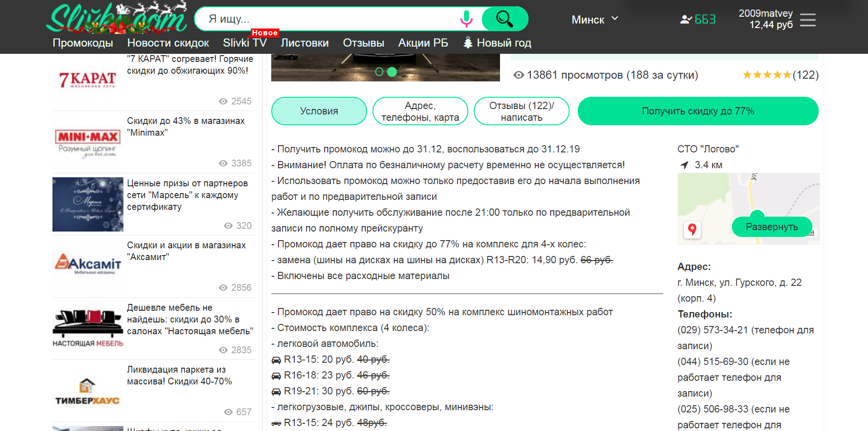Screen dimensions: 868x431
Task: Click the five-star rating icons
Action: click(767, 75)
